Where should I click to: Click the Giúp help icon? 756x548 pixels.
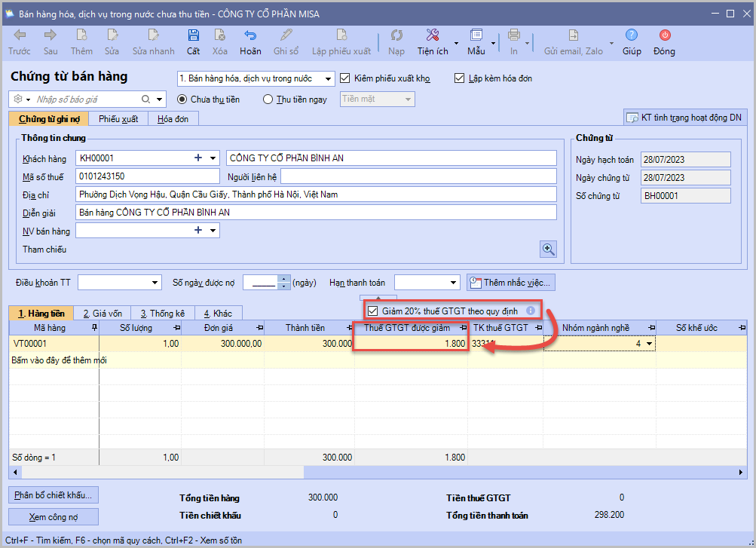coord(632,35)
